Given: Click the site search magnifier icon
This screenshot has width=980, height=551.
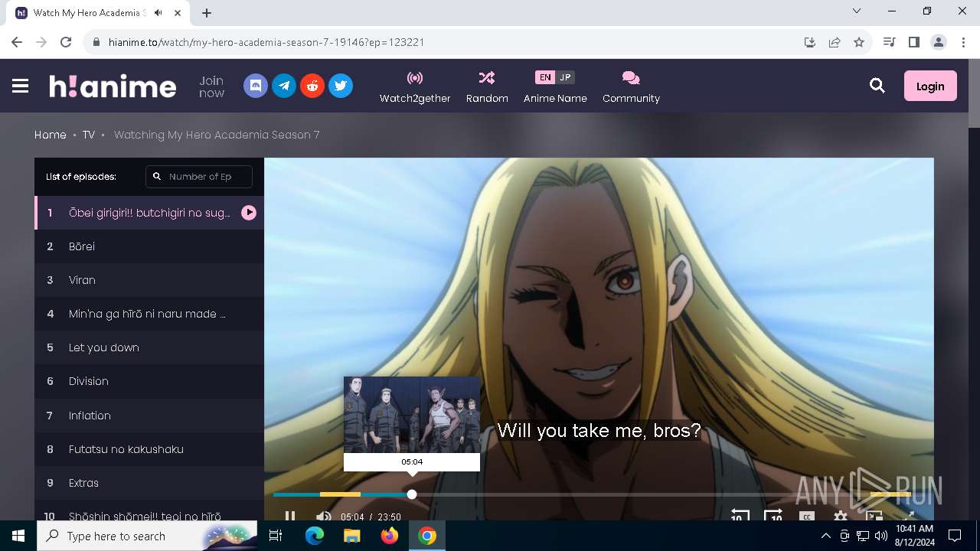Looking at the screenshot, I should 877,86.
